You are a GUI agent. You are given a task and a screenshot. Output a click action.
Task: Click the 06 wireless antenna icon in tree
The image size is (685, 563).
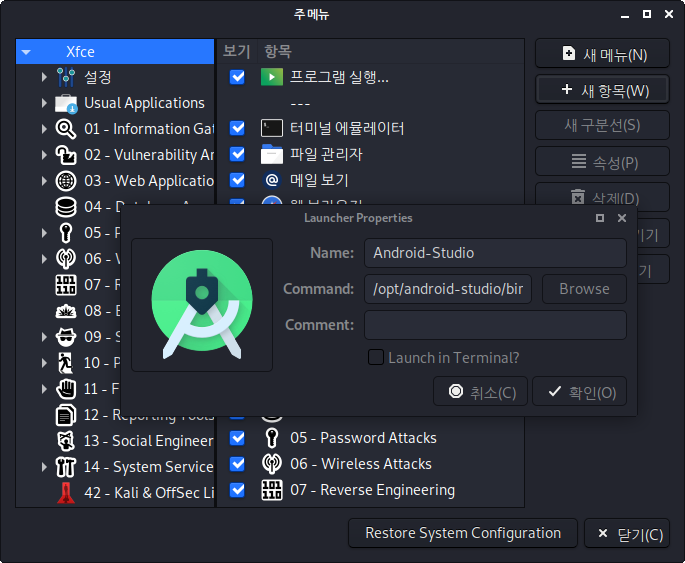(66, 259)
